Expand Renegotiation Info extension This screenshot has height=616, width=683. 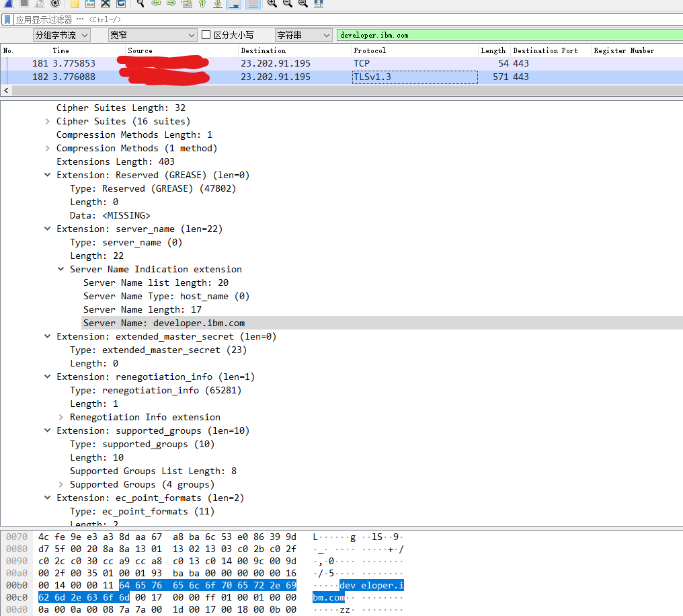61,418
